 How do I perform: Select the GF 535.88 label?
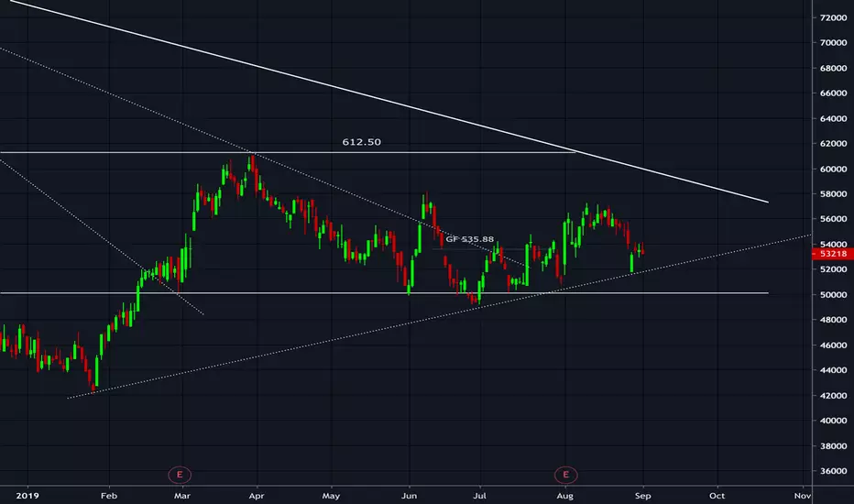[x=469, y=238]
